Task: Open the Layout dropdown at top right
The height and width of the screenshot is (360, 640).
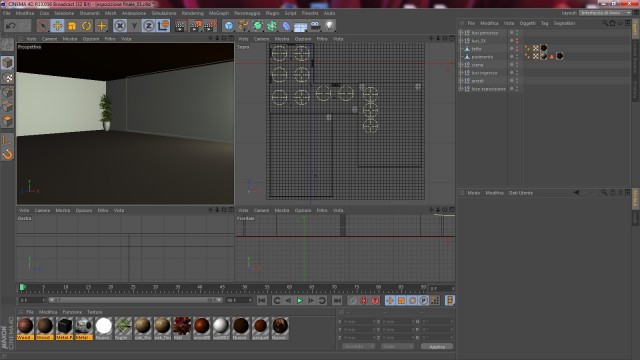Action: pyautogui.click(x=605, y=13)
